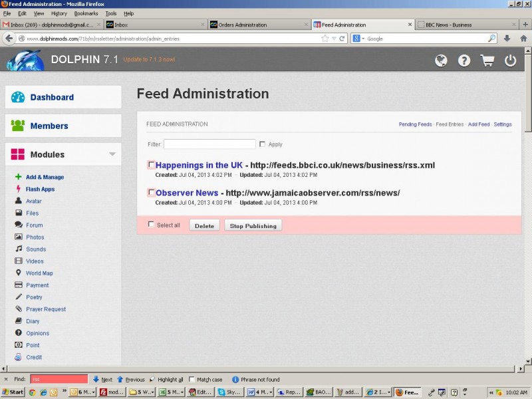Click the Dolphin logo image
This screenshot has height=399, width=532.
pyautogui.click(x=26, y=60)
